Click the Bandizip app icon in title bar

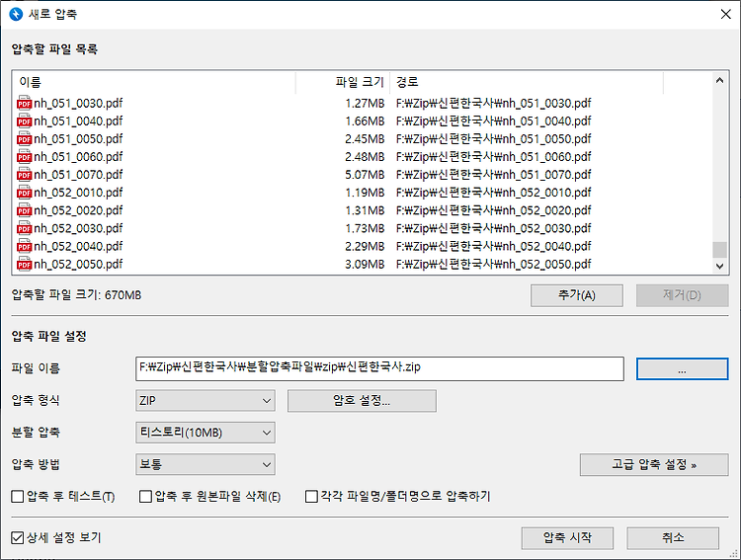pos(16,14)
